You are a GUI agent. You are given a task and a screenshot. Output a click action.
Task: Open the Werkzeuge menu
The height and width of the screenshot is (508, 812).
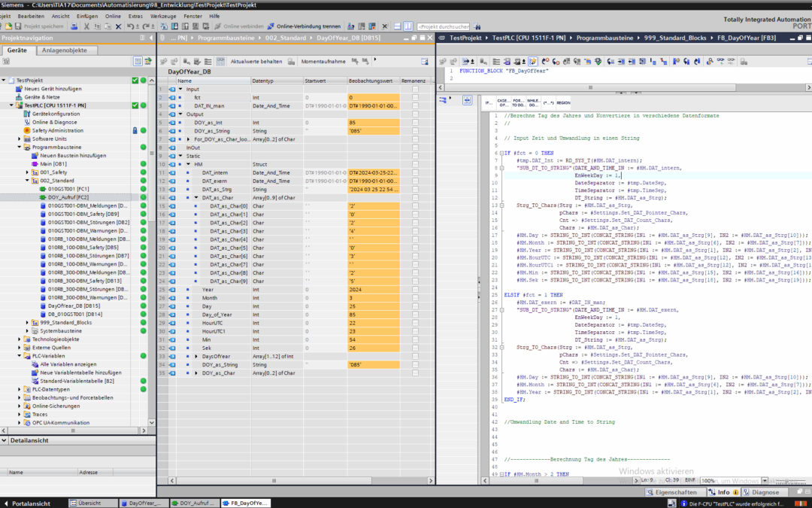163,16
